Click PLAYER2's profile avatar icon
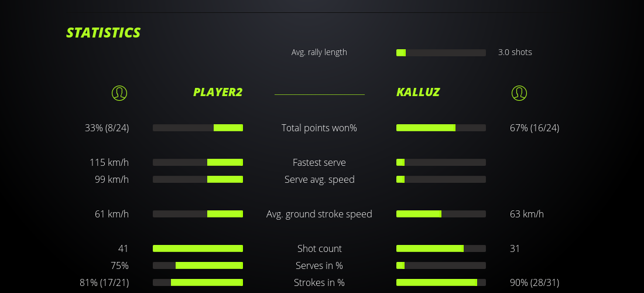Image resolution: width=644 pixels, height=293 pixels. [119, 93]
